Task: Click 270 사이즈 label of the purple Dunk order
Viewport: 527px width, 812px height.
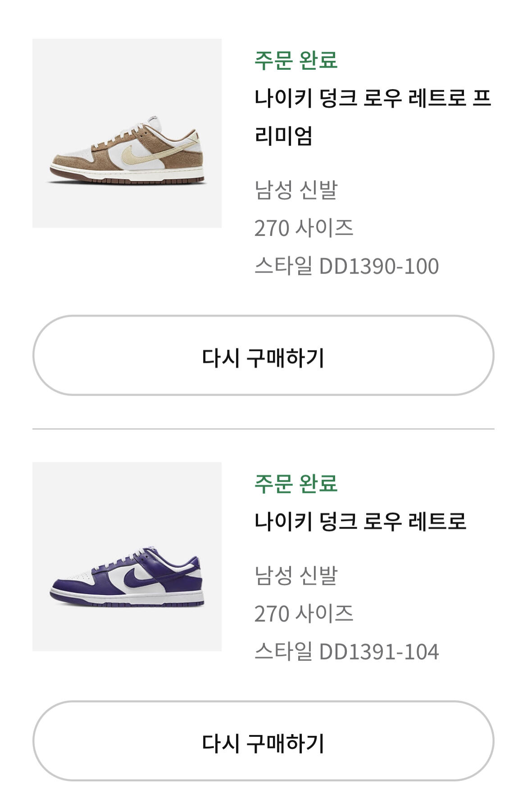Action: point(304,614)
